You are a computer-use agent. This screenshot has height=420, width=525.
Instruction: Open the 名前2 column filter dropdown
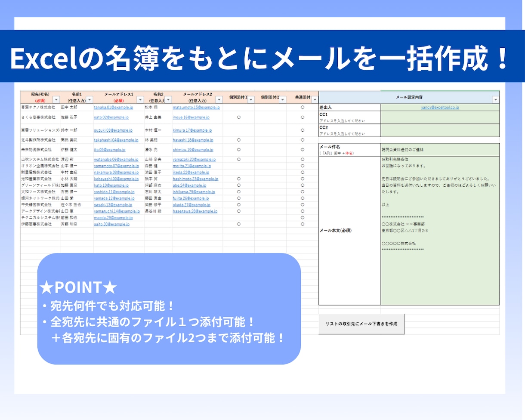(x=168, y=99)
